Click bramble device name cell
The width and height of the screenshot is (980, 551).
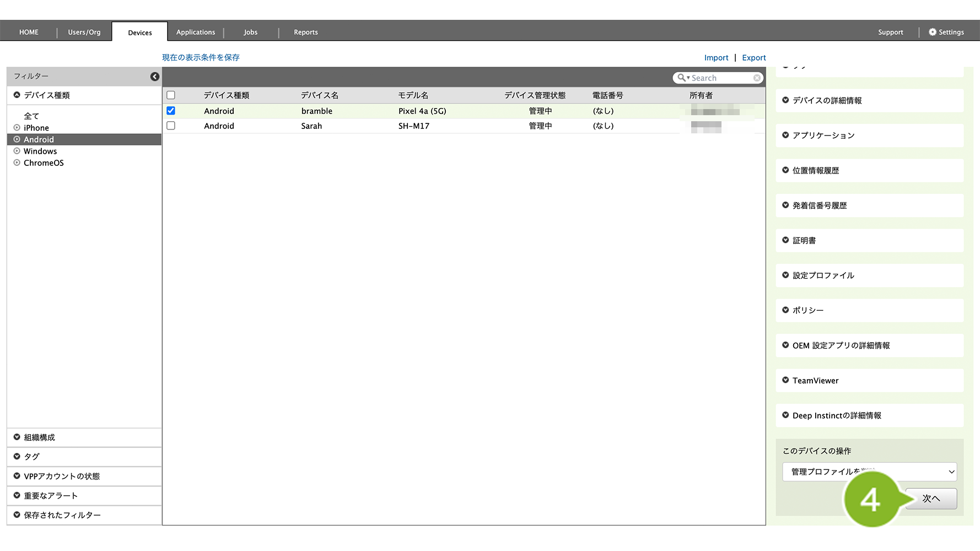click(317, 111)
